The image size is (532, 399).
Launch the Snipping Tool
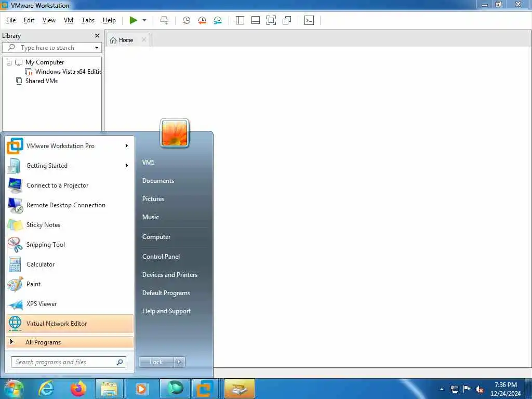[x=70, y=245]
